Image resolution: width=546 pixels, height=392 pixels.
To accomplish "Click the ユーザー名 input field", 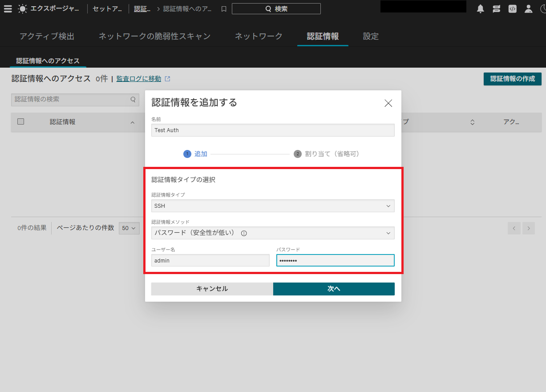I will click(210, 260).
